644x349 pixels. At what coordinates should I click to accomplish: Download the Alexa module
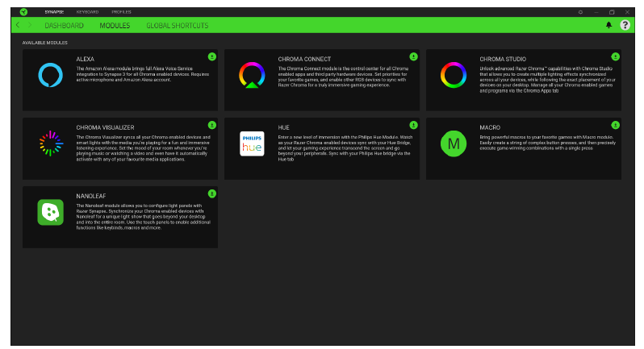[212, 56]
